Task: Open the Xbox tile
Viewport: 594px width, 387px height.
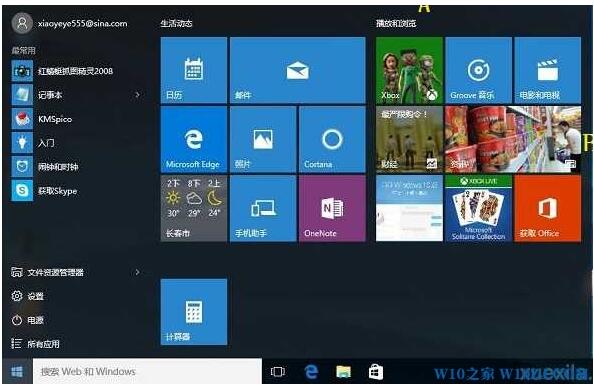Action: point(409,70)
